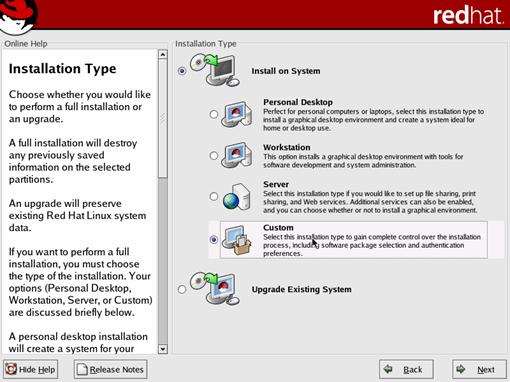Click the lifebuoy icon on Hide Help

tap(11, 369)
